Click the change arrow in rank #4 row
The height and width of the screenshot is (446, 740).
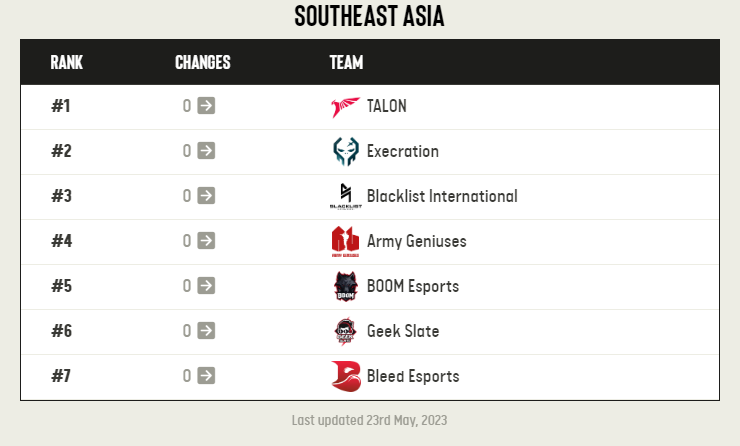(x=206, y=241)
